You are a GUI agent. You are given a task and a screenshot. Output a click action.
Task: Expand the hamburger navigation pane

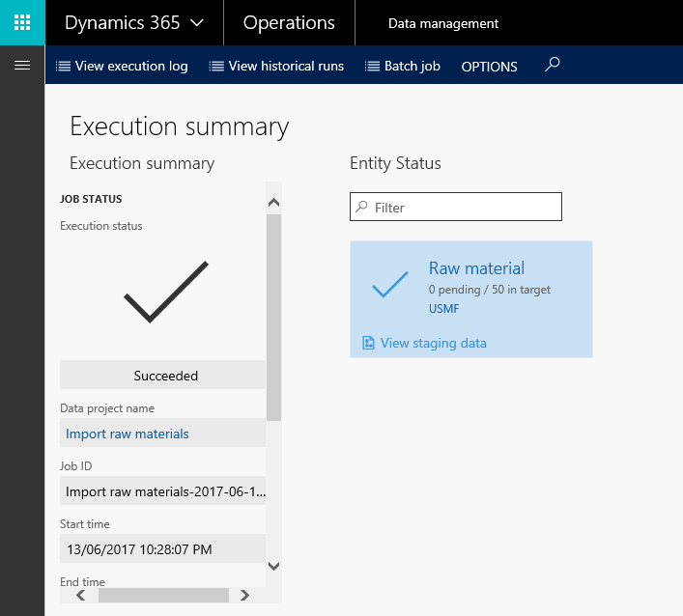pos(22,65)
